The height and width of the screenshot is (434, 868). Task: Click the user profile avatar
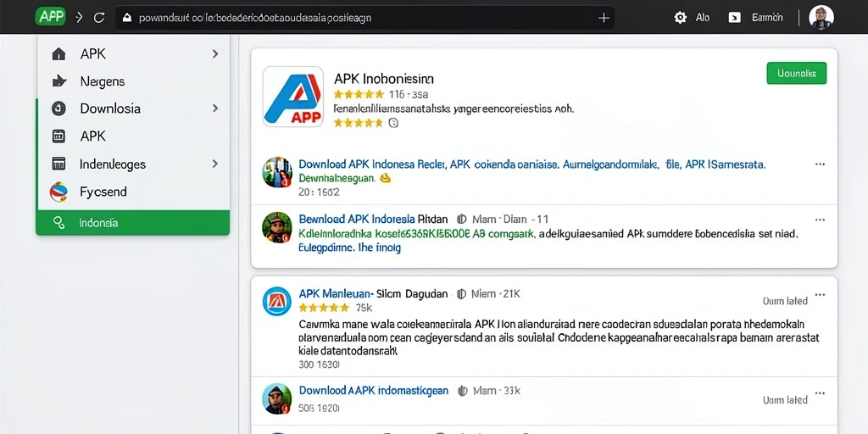coord(821,18)
